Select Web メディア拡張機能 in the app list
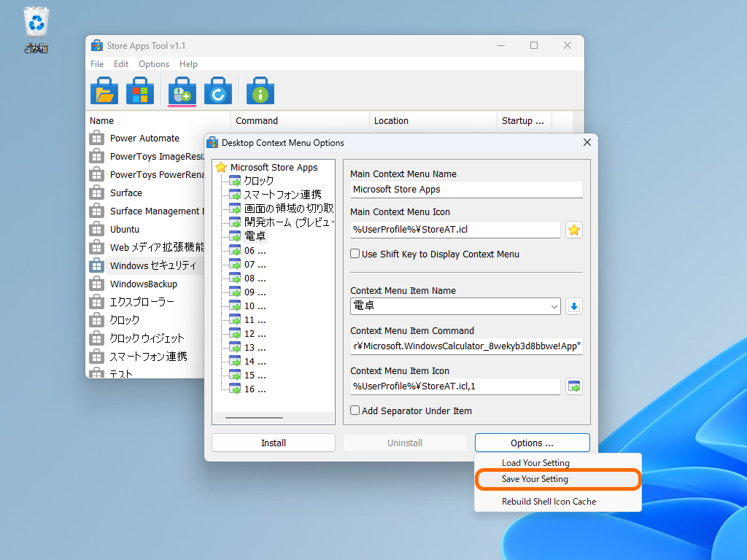This screenshot has width=747, height=560. click(145, 248)
